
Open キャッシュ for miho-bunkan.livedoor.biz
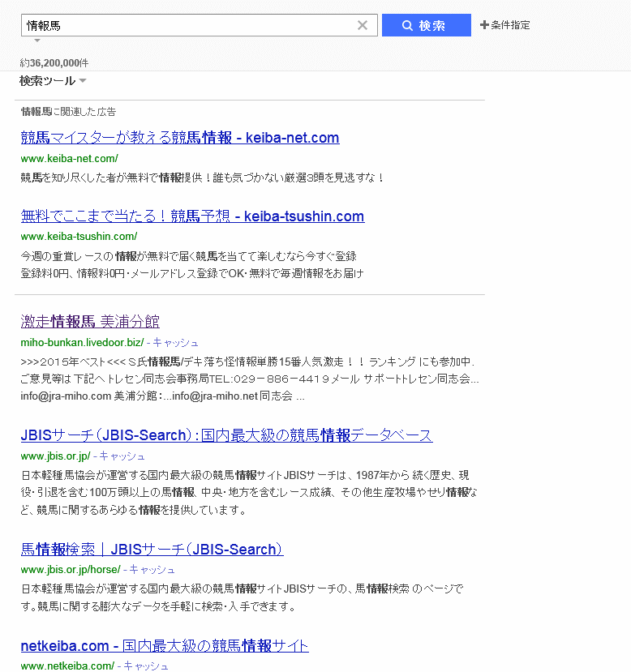(x=176, y=342)
